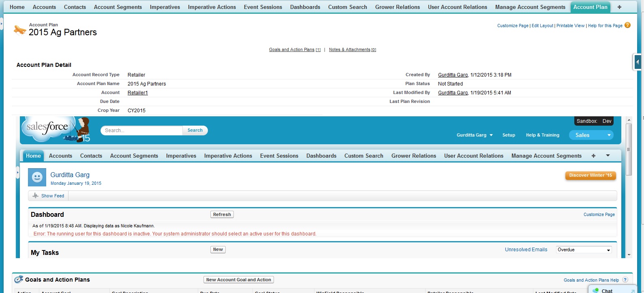Open the Home tab in the top tab bar
This screenshot has height=293, width=644.
tap(17, 7)
